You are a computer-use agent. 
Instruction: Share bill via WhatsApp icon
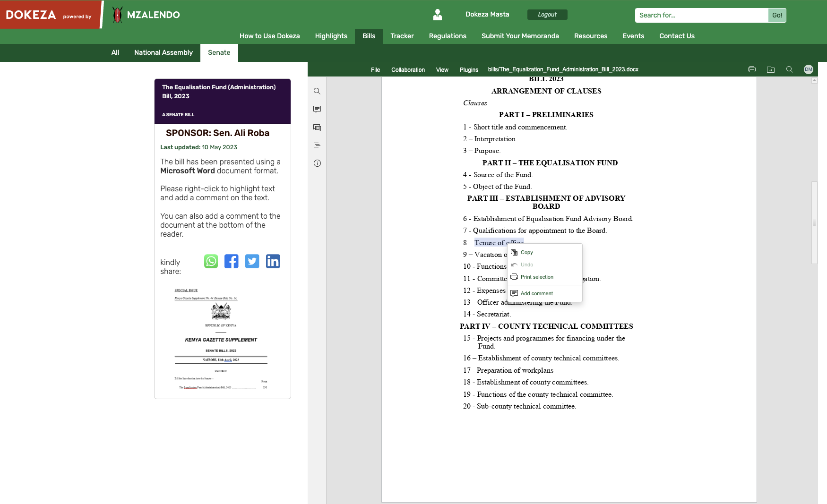(x=211, y=261)
